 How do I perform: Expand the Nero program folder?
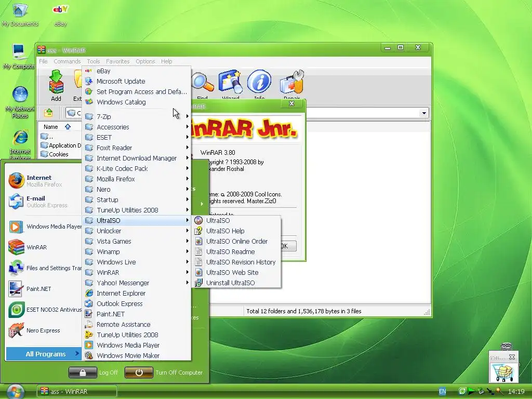click(x=137, y=189)
